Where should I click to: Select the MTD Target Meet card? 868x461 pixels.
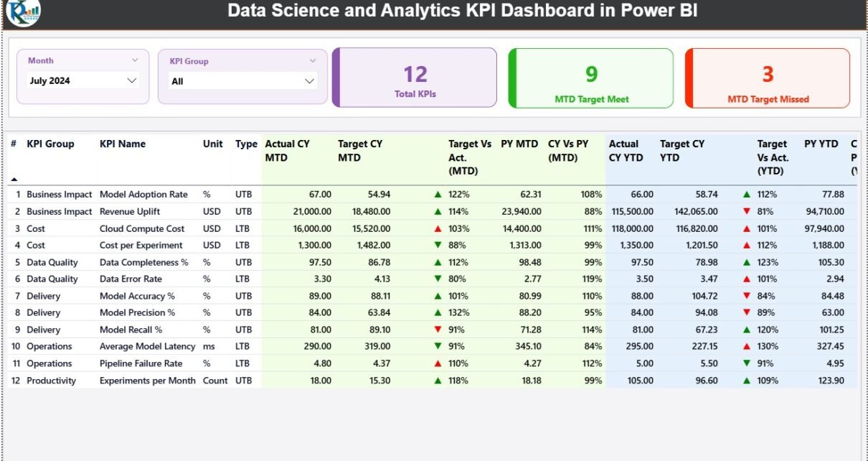[591, 78]
